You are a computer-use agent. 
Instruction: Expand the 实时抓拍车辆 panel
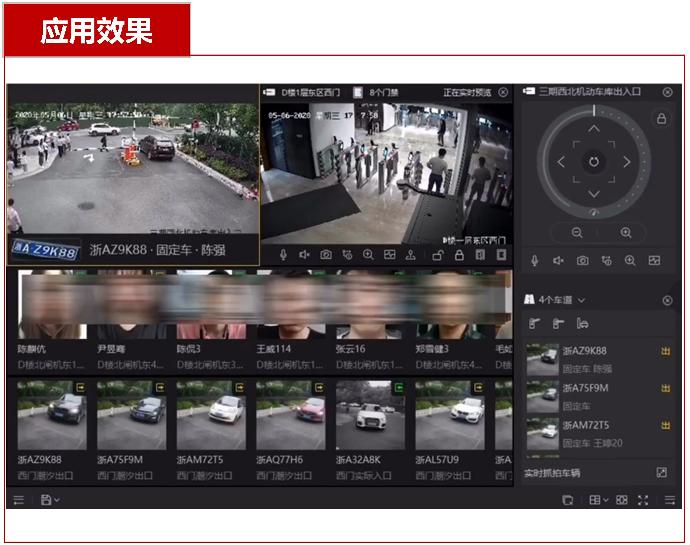[x=661, y=472]
